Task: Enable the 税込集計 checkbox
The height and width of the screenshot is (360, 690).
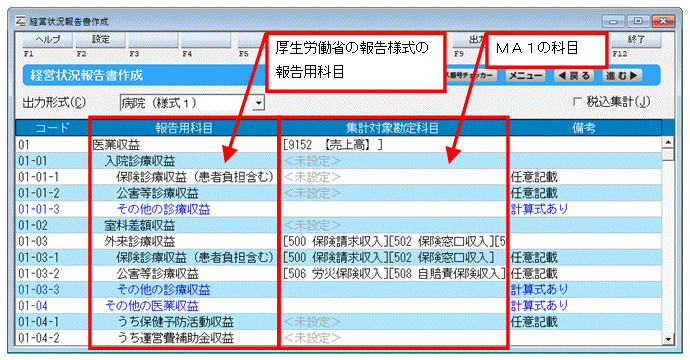Action: coord(577,102)
